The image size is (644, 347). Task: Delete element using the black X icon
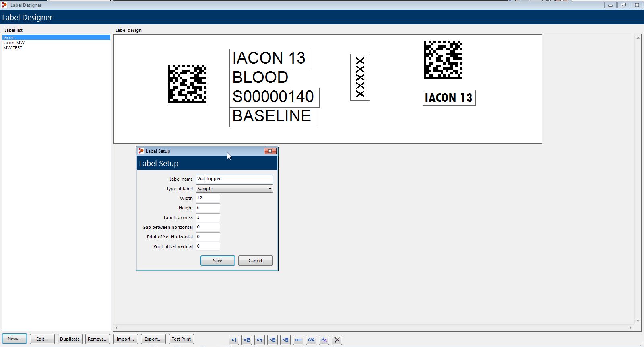[337, 340]
